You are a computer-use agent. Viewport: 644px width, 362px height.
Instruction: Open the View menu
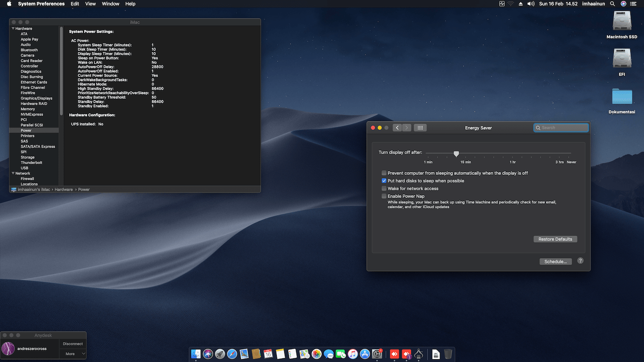[x=91, y=4]
